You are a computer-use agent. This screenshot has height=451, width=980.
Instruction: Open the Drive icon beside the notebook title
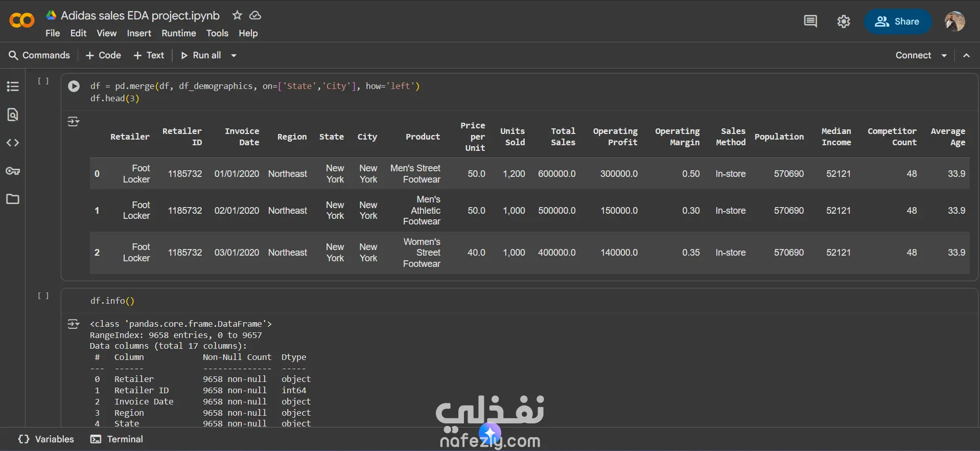[x=51, y=15]
